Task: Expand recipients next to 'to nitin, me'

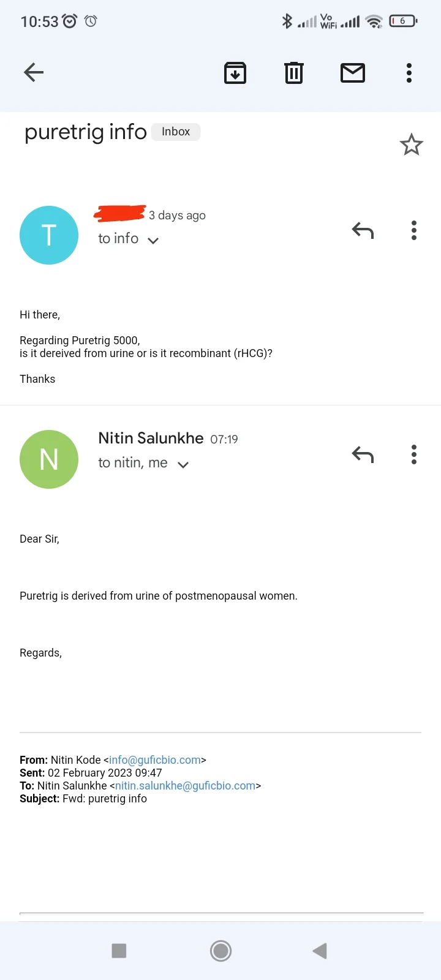Action: [x=183, y=464]
